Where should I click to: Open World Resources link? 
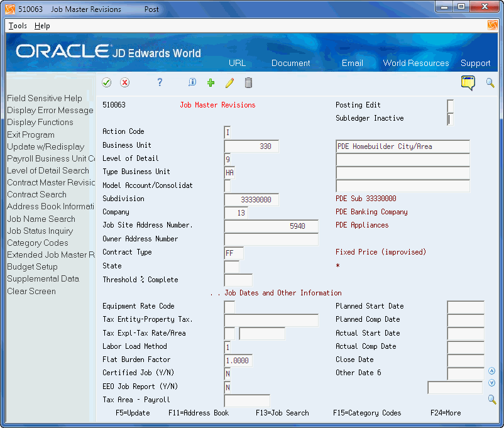[416, 63]
